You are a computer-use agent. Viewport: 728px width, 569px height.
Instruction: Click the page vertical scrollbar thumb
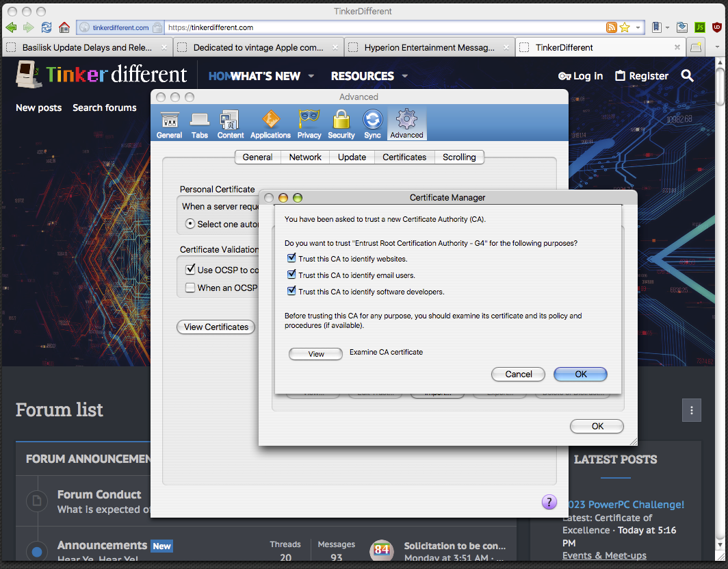(720, 87)
